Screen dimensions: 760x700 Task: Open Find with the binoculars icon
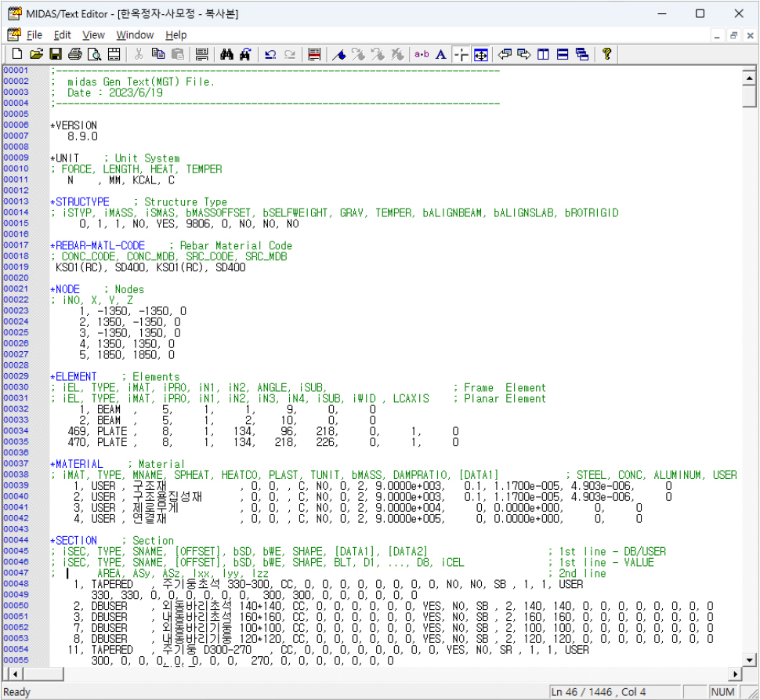click(x=228, y=54)
